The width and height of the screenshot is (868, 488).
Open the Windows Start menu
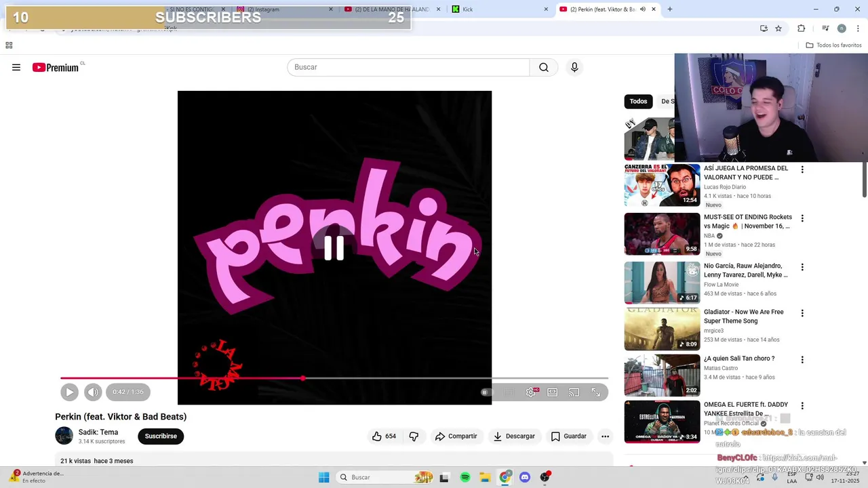click(x=323, y=477)
